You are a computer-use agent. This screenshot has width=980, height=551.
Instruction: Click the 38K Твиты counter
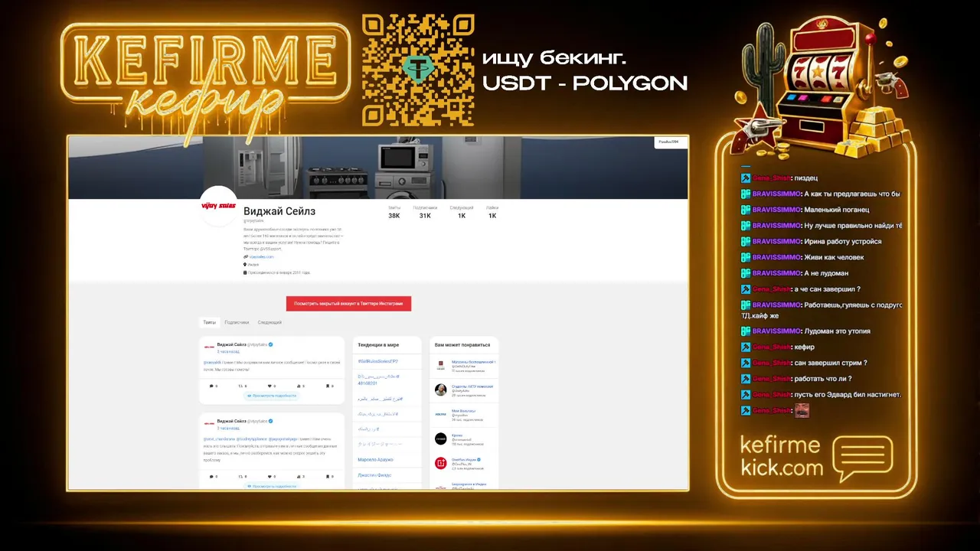pos(394,212)
